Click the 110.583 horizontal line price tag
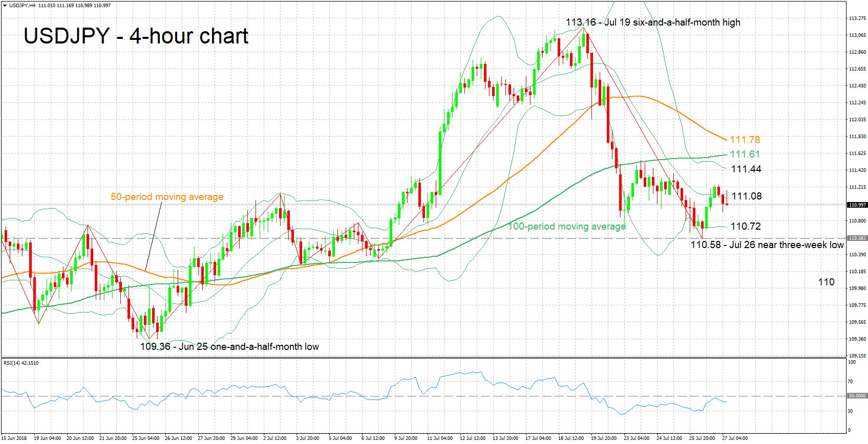 point(857,238)
